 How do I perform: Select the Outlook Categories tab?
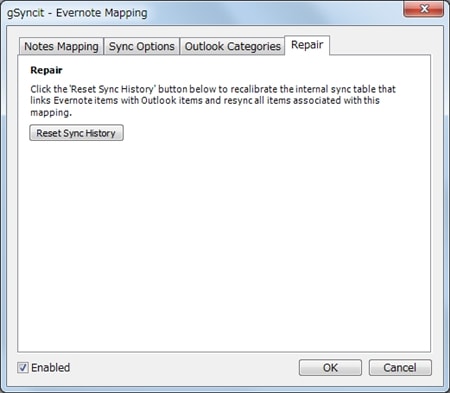point(232,46)
